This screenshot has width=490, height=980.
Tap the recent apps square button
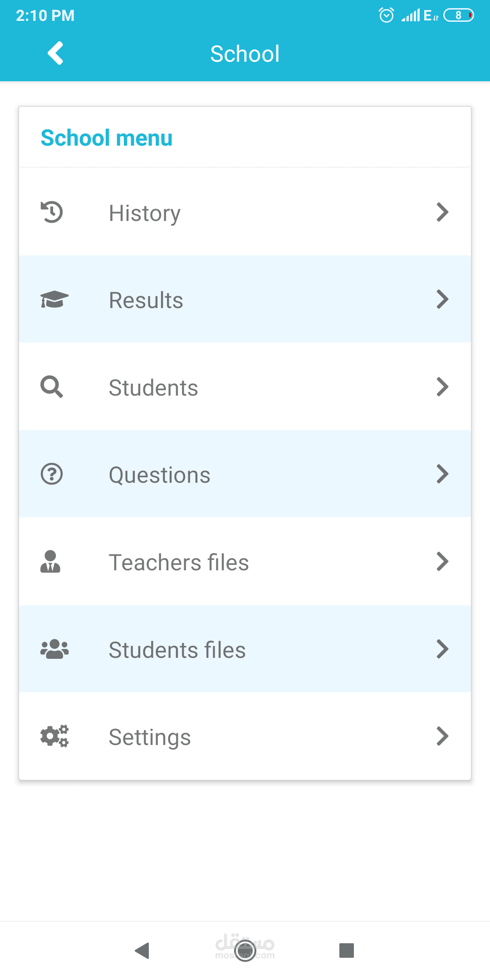point(347,950)
